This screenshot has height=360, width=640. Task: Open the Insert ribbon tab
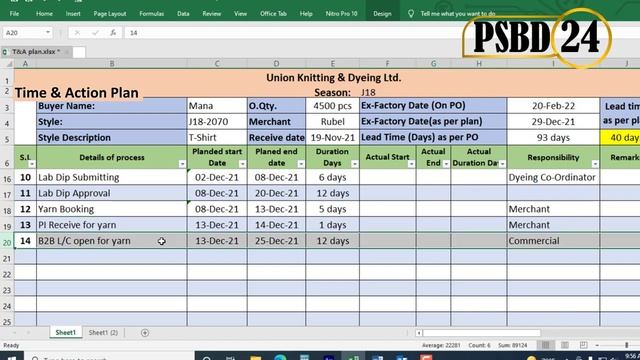click(73, 13)
